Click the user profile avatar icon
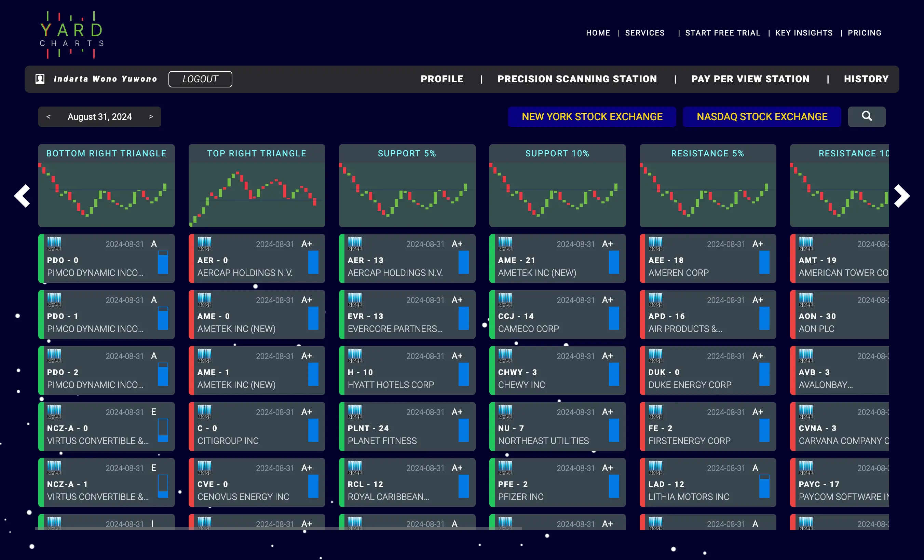 coord(40,79)
